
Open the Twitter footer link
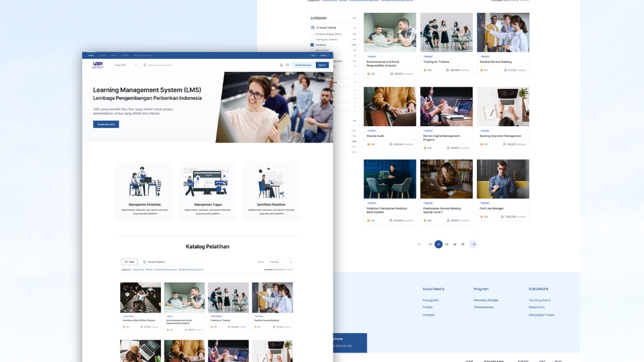click(x=427, y=307)
